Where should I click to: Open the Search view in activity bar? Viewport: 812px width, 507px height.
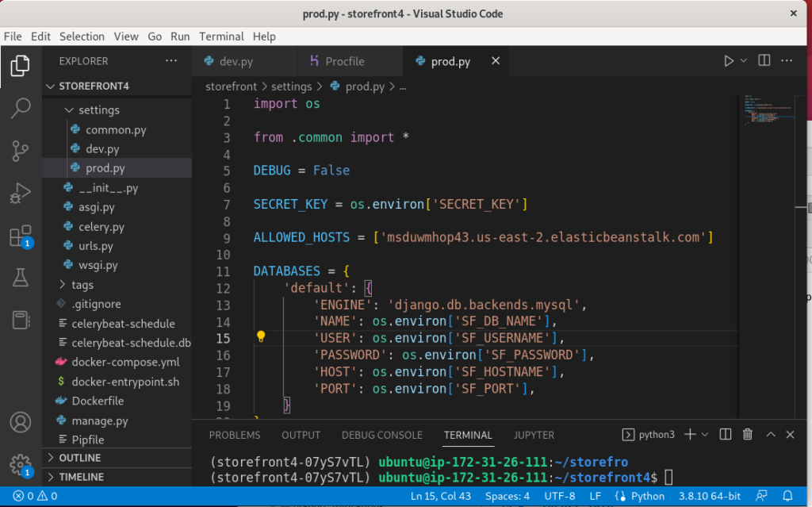[20, 109]
